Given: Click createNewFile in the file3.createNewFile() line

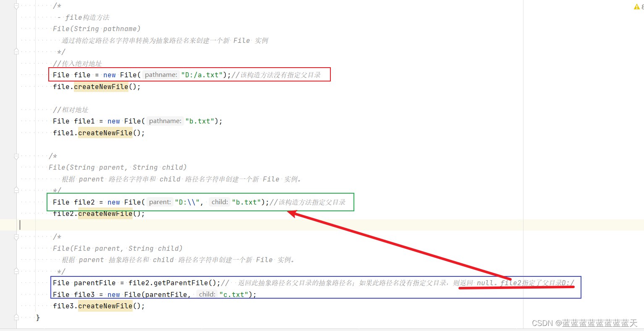Looking at the screenshot, I should [105, 306].
